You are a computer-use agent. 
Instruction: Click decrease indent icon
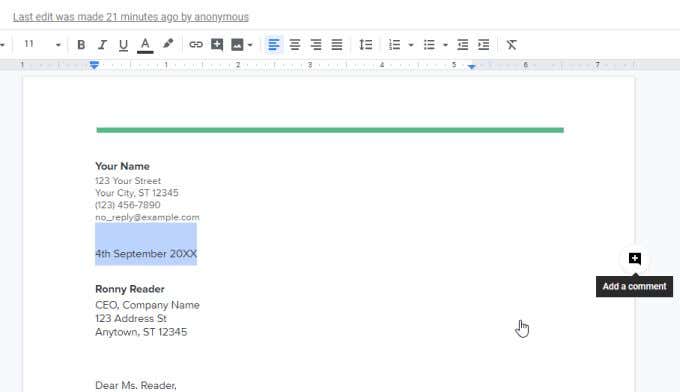[462, 44]
